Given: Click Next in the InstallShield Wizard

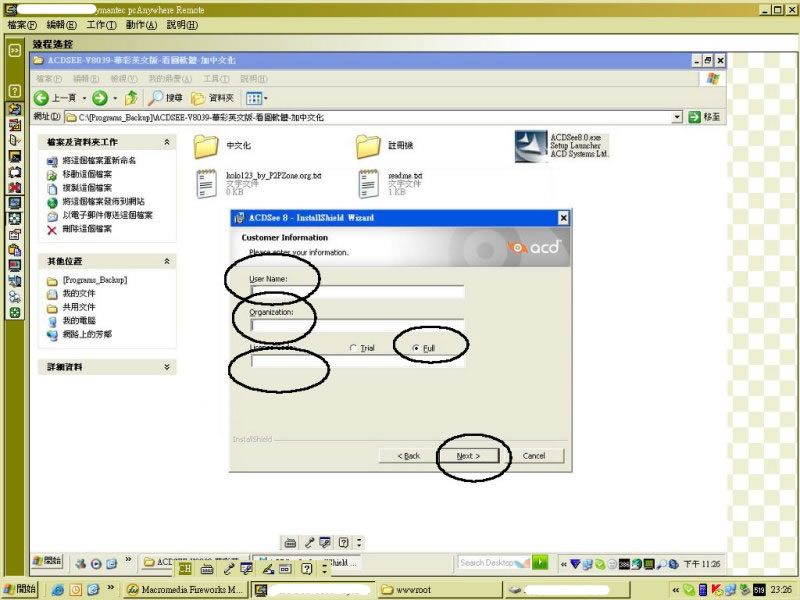Looking at the screenshot, I should pos(468,456).
